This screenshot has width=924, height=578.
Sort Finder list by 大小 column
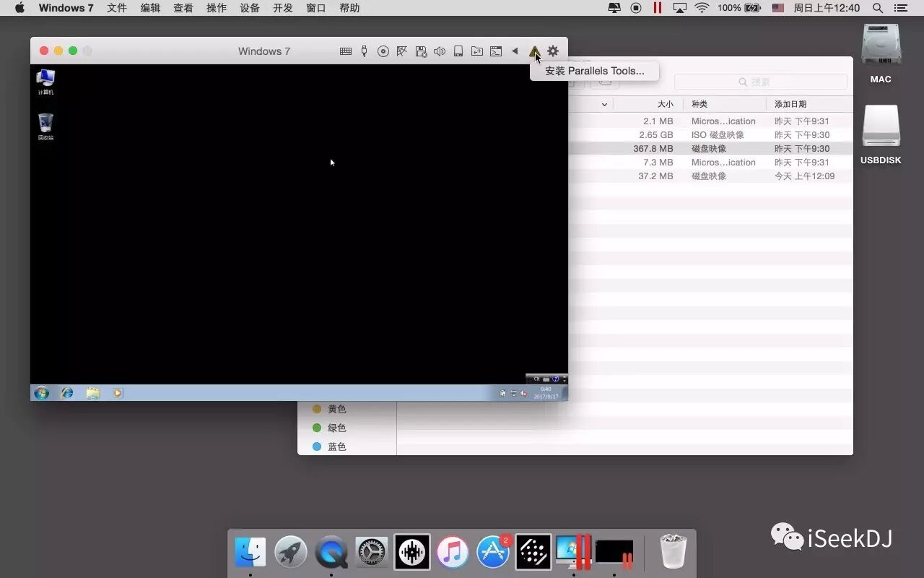(x=665, y=104)
